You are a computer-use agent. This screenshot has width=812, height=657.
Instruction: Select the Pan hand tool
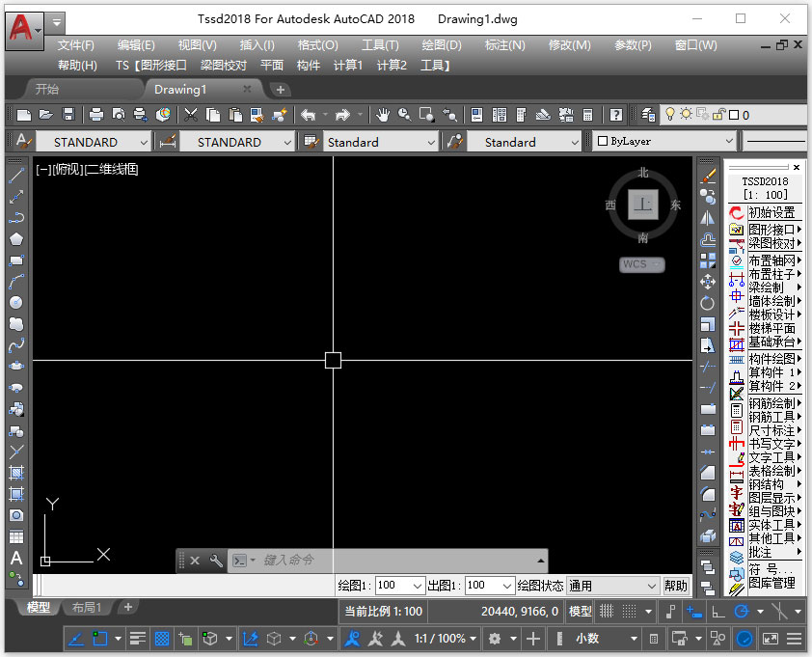coord(383,115)
